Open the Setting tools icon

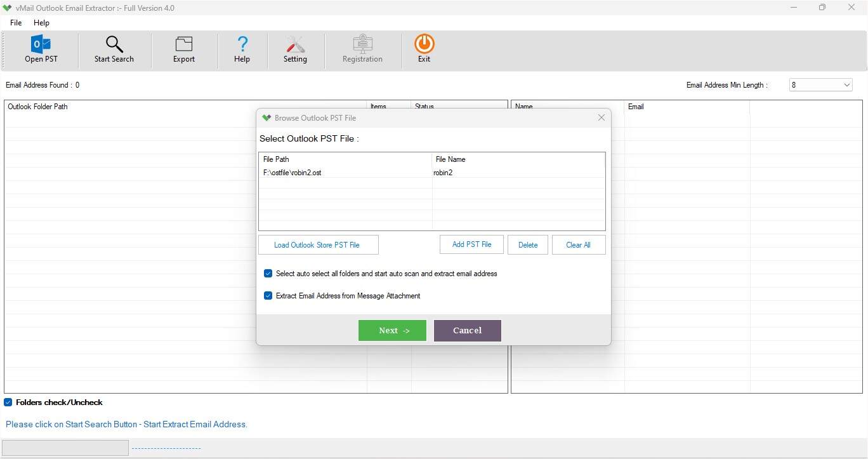(295, 44)
